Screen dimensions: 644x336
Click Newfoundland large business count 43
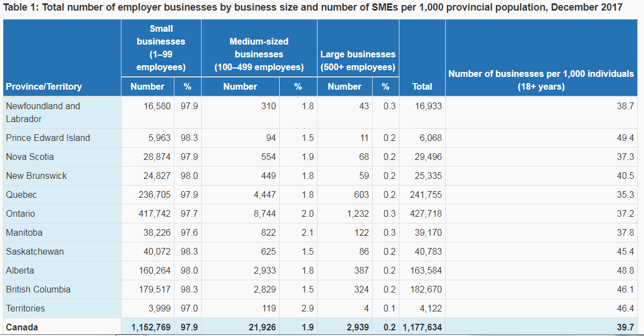pos(364,106)
